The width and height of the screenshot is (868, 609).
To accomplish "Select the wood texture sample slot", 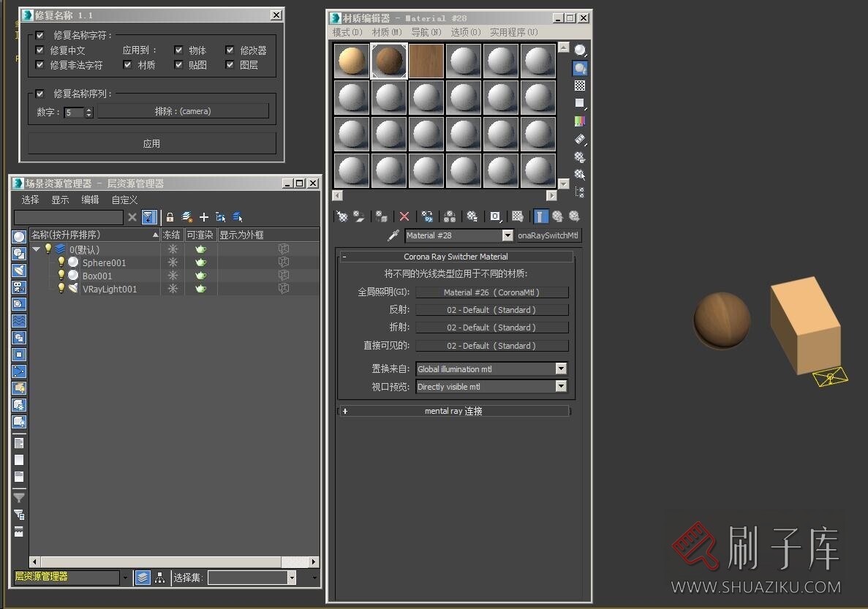I will point(427,61).
